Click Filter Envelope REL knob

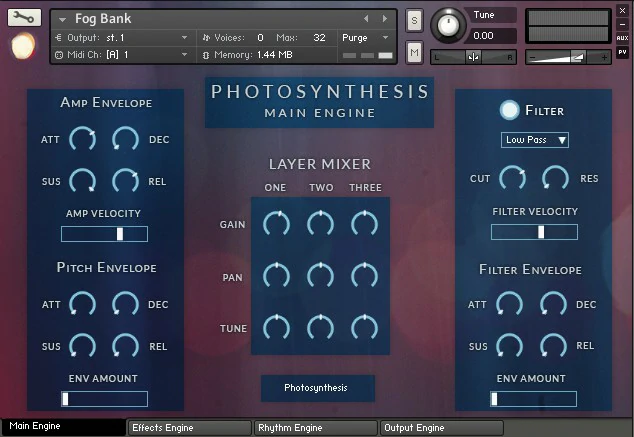point(553,346)
